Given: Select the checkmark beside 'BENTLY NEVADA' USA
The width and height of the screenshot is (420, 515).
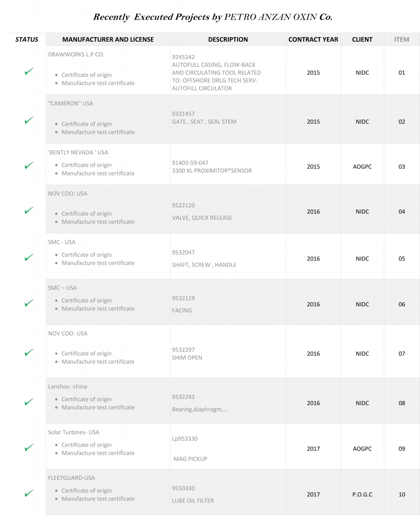Looking at the screenshot, I should tap(29, 165).
